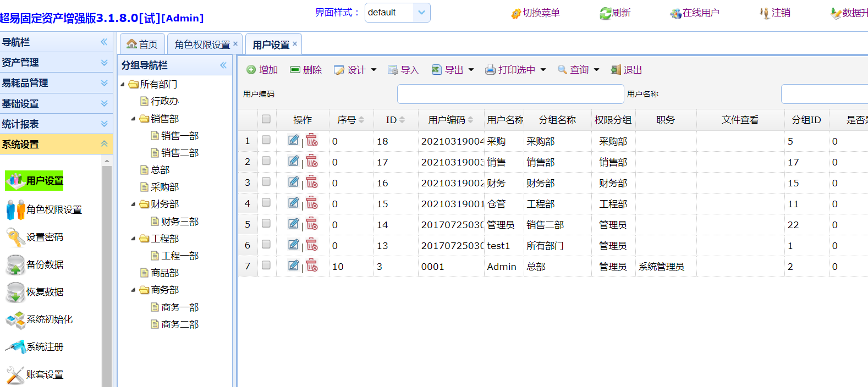Click the 增加 add user icon

pyautogui.click(x=251, y=70)
